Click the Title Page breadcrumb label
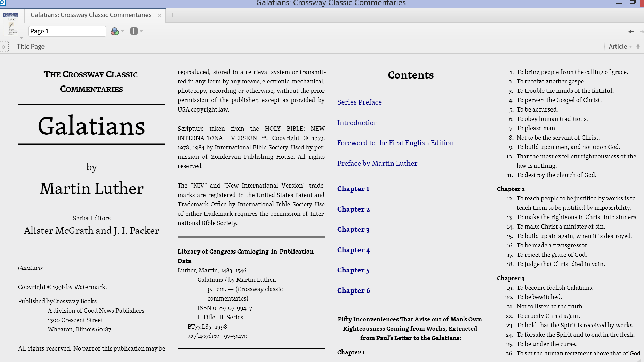The height and width of the screenshot is (362, 644). point(31,47)
